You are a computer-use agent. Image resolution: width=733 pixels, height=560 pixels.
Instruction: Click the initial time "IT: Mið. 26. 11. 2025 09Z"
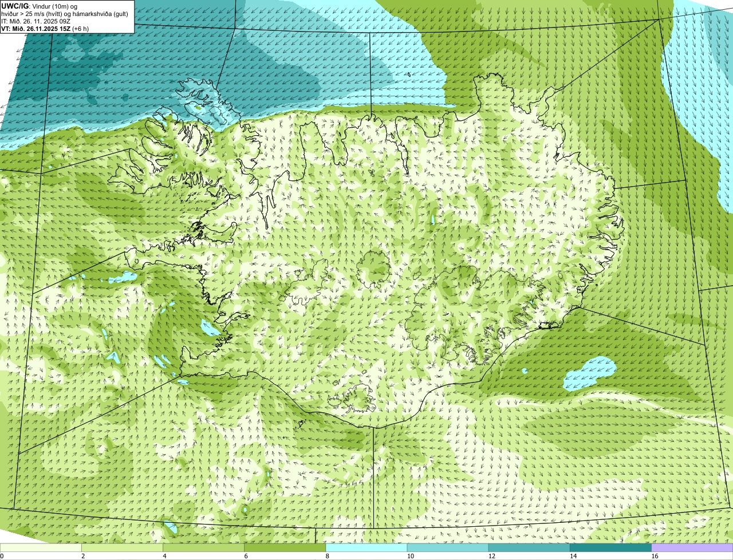point(36,21)
